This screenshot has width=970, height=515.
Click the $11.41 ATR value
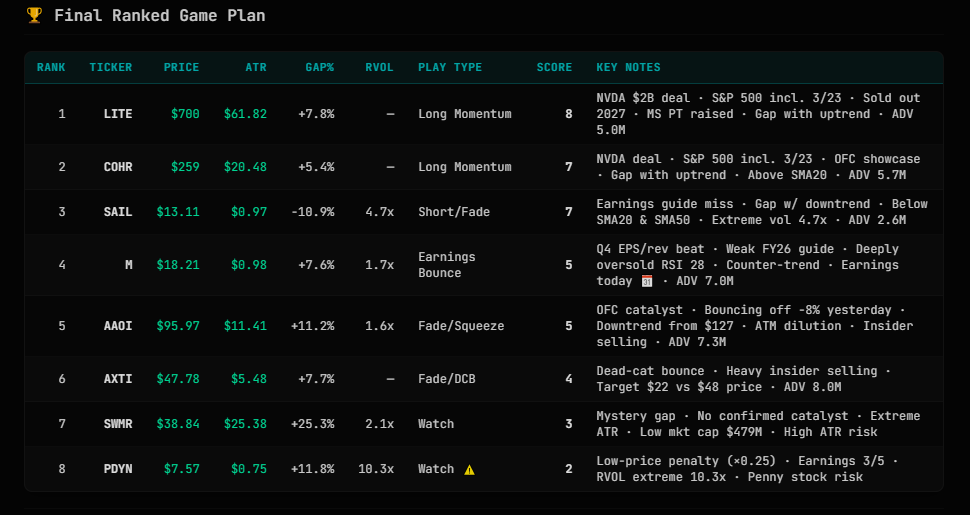point(246,326)
